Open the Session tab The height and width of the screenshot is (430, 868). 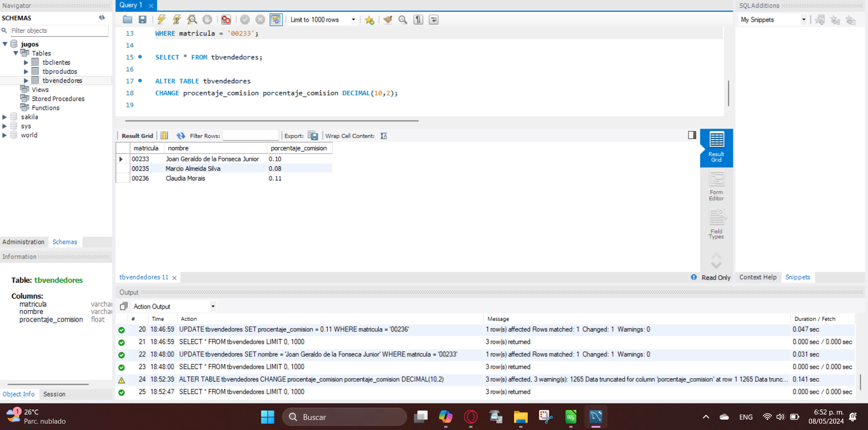point(54,394)
